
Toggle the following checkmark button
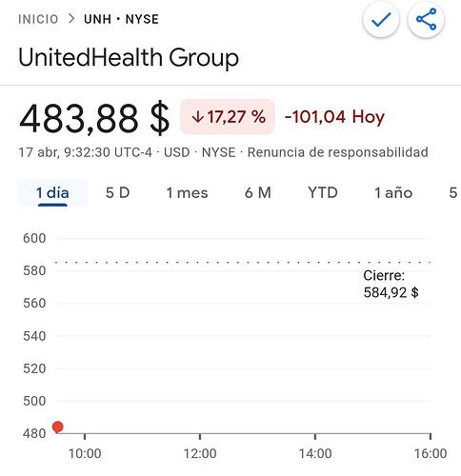(x=381, y=19)
